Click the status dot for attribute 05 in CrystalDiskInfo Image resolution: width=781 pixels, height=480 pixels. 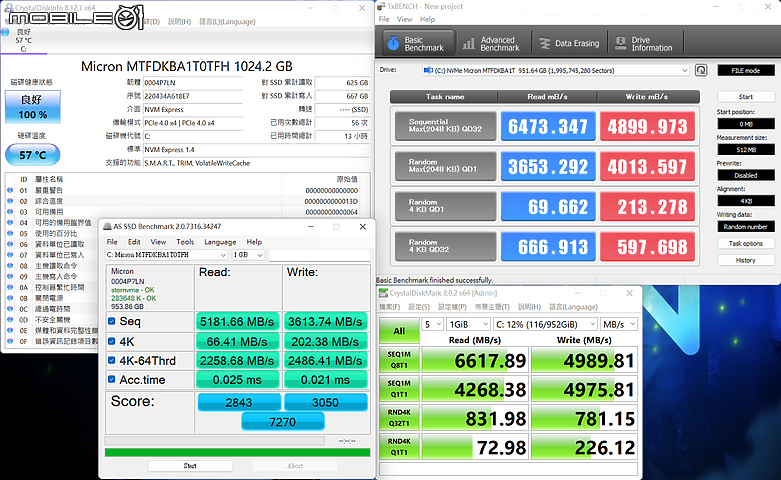(x=10, y=234)
